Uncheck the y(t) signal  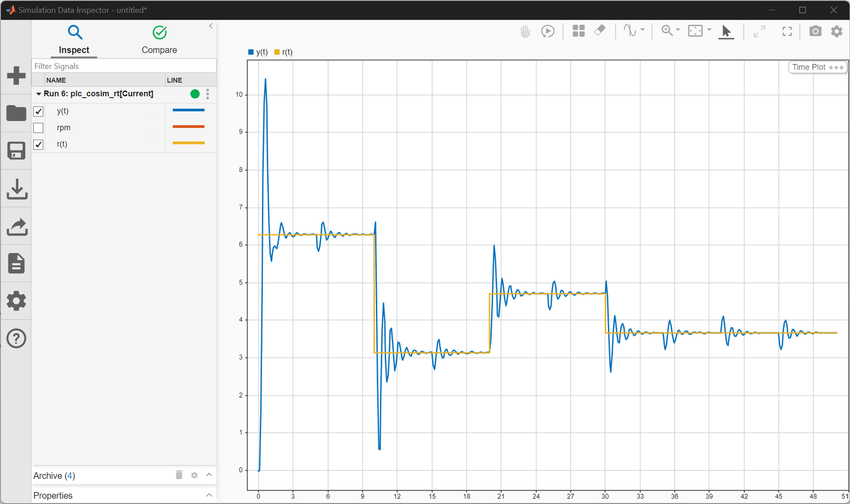[38, 111]
